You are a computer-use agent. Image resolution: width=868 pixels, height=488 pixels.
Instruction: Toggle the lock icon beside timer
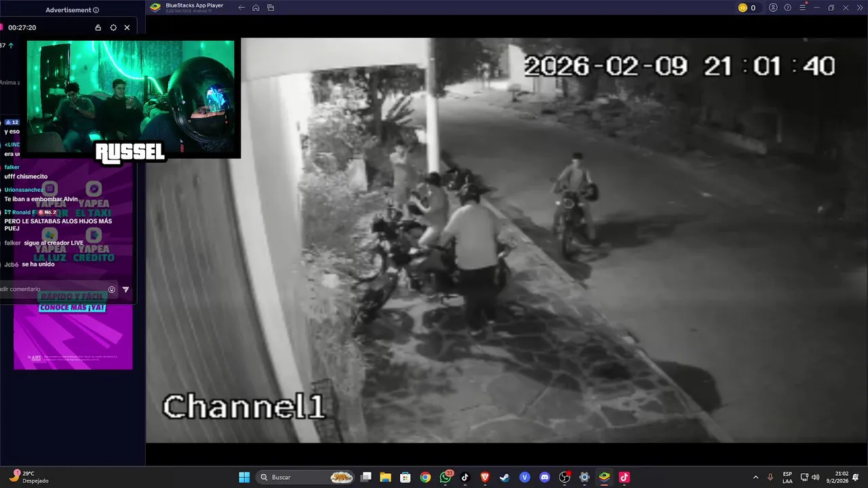point(98,28)
